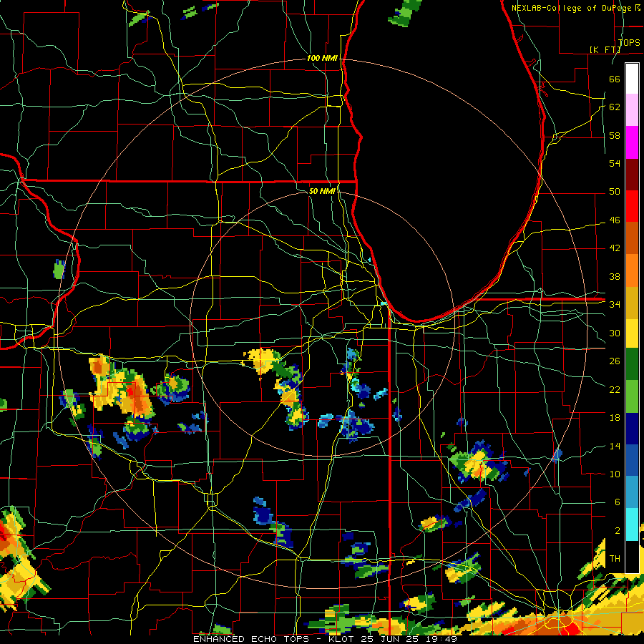The image size is (644, 644).
Task: Click the "46" legend value
Action: pos(615,220)
